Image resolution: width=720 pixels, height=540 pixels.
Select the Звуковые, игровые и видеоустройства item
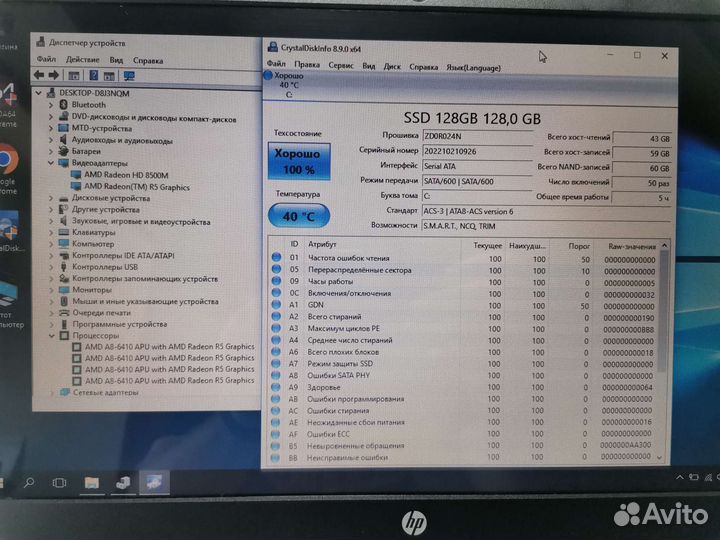[x=141, y=222]
